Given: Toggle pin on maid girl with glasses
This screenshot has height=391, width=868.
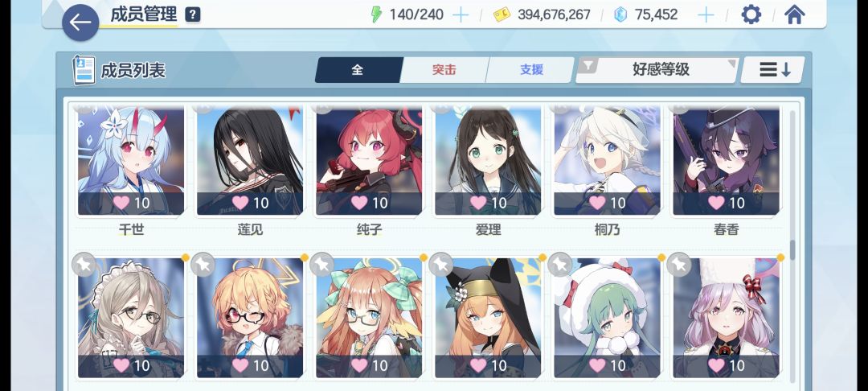Looking at the screenshot, I should click(84, 265).
